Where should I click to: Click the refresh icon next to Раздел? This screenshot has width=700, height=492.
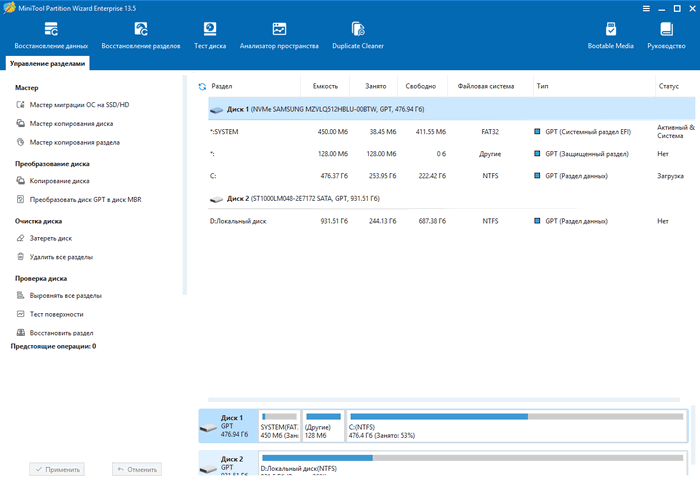pos(202,86)
